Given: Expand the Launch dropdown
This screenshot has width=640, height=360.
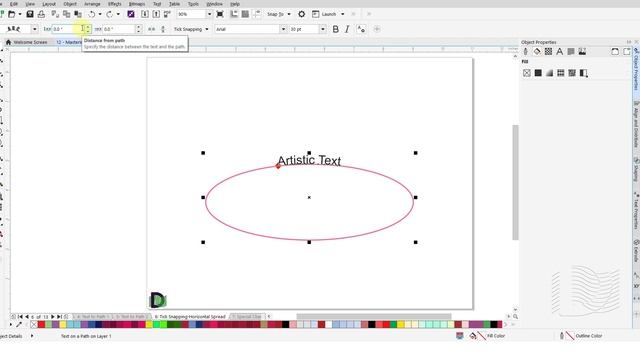Looking at the screenshot, I should (x=342, y=14).
